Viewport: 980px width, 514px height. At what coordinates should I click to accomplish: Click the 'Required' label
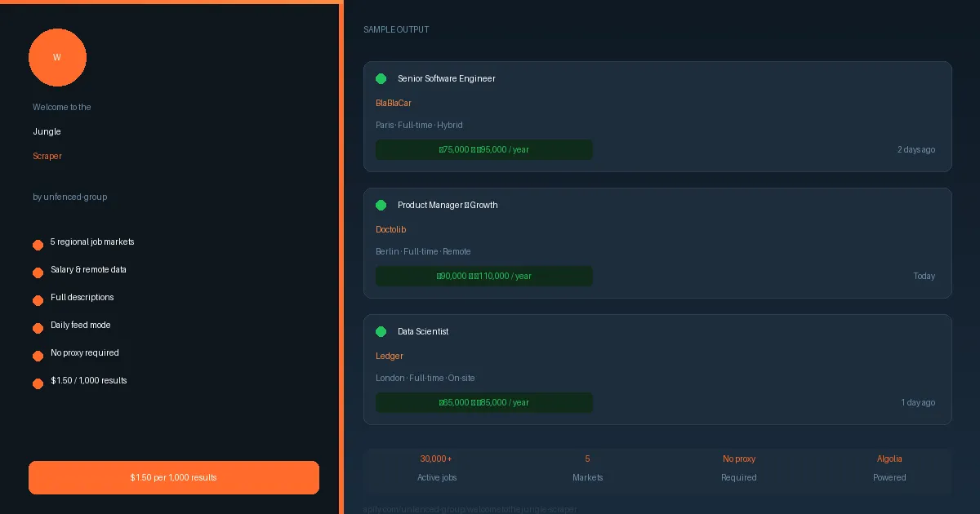coord(739,477)
